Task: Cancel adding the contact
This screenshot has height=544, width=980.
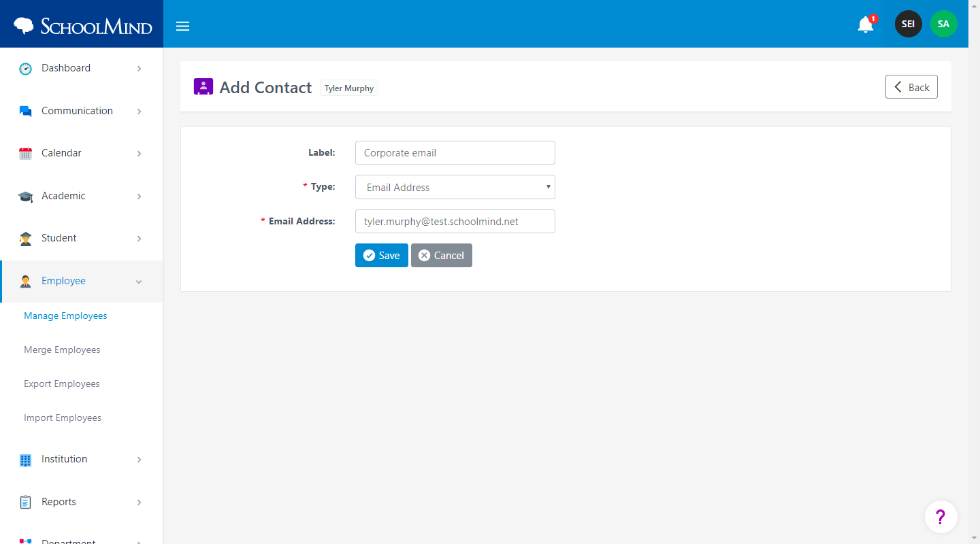Action: click(x=442, y=255)
